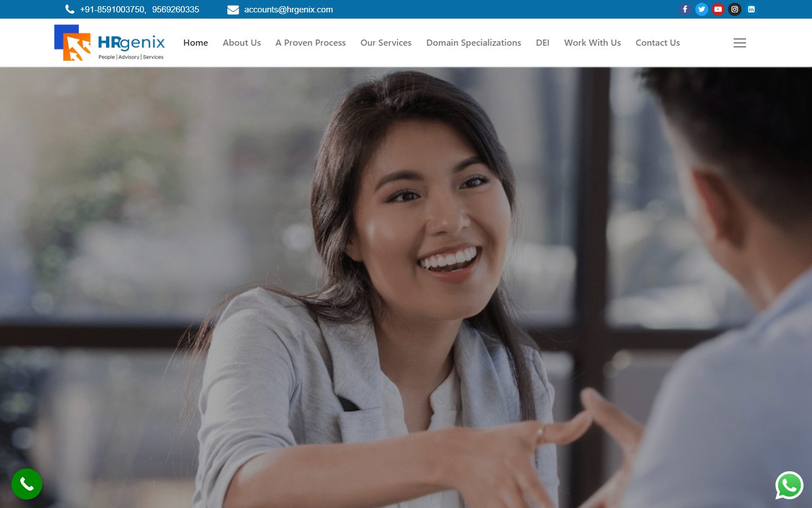Open the LinkedIn social icon
812x508 pixels.
click(x=751, y=9)
